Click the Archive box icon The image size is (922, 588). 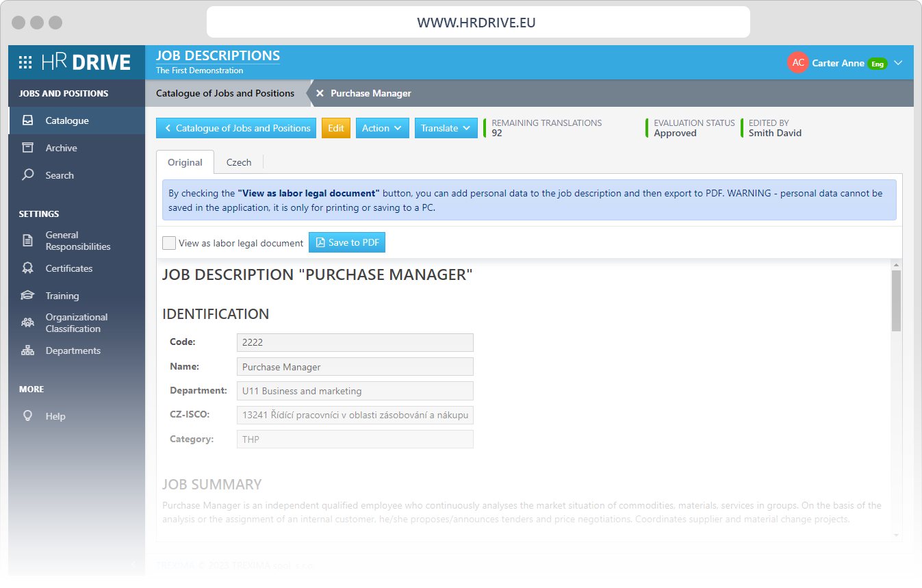tap(27, 148)
